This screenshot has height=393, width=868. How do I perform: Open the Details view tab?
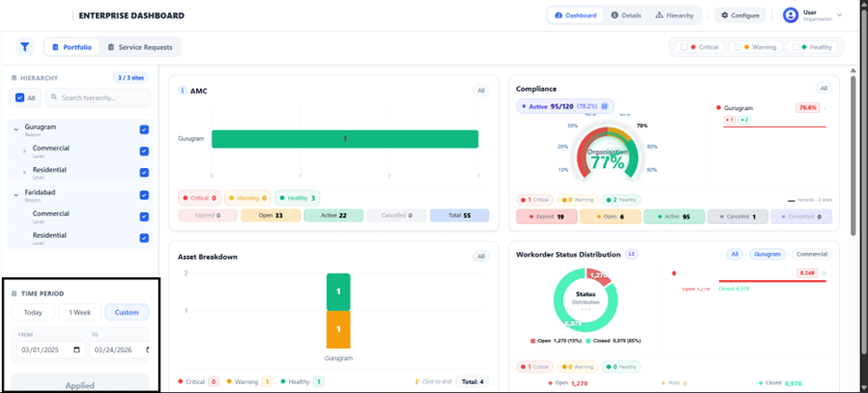click(x=625, y=15)
